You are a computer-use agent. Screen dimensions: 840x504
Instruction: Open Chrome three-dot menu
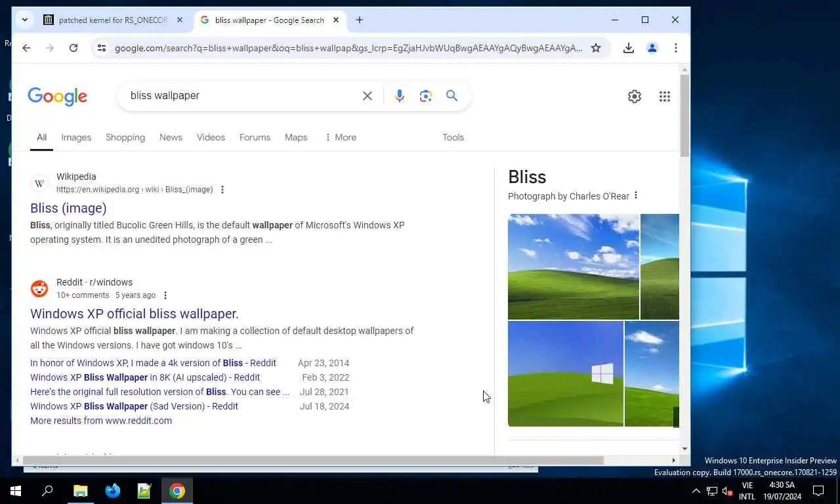click(675, 48)
